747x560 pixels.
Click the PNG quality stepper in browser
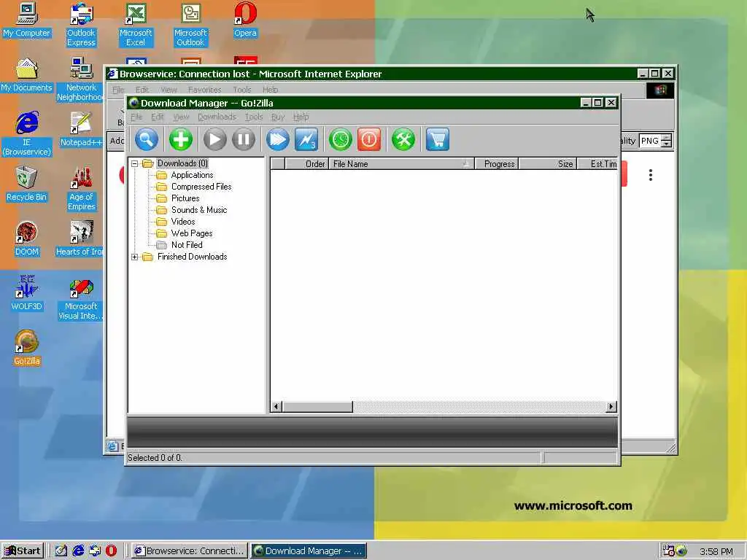(667, 141)
